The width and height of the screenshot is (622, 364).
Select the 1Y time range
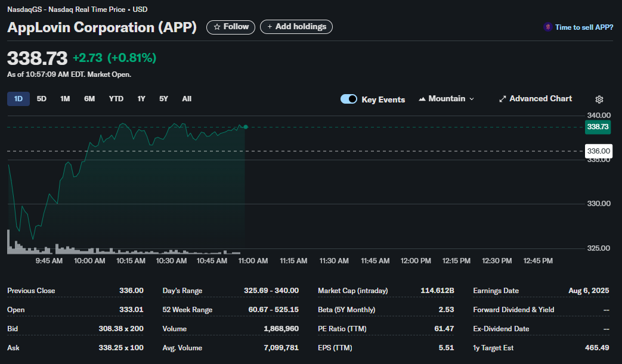coord(141,99)
